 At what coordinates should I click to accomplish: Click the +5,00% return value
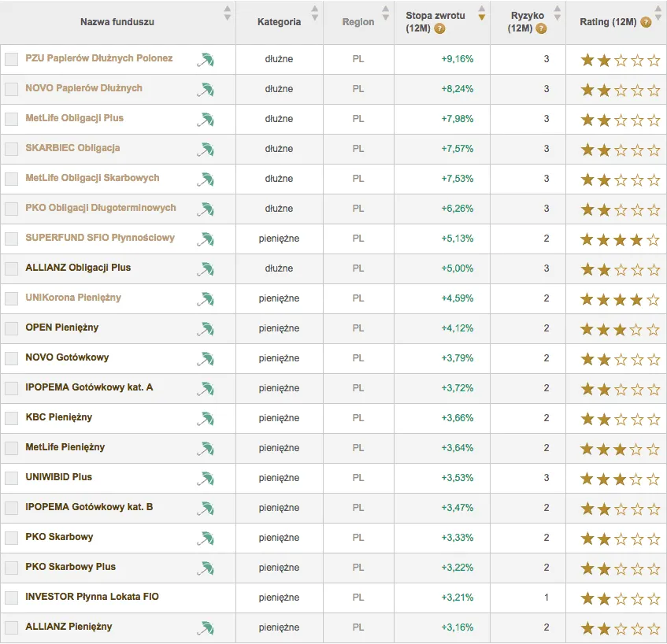point(458,268)
